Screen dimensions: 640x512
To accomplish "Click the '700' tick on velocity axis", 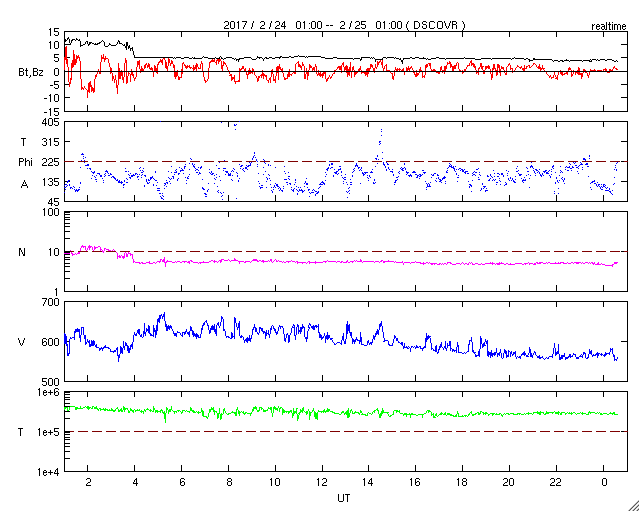I will [51, 303].
